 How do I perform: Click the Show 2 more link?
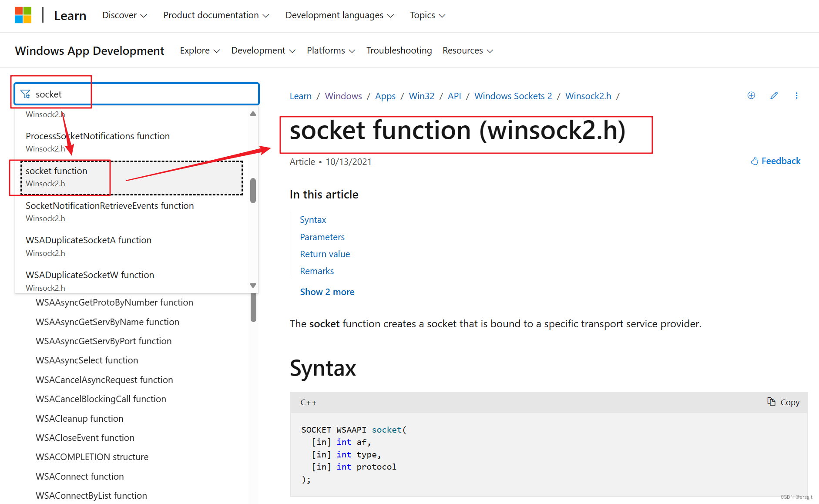(327, 292)
